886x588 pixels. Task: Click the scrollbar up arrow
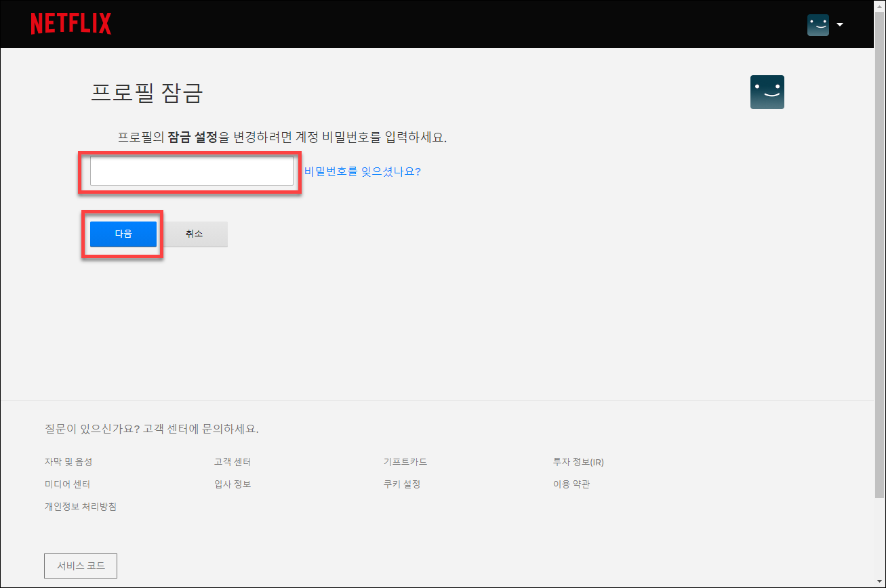[879, 7]
